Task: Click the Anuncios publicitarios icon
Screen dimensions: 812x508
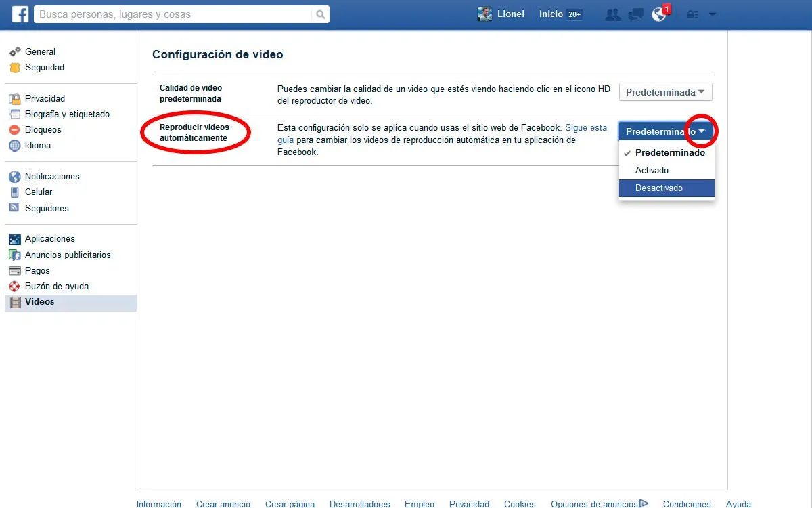Action: [15, 255]
